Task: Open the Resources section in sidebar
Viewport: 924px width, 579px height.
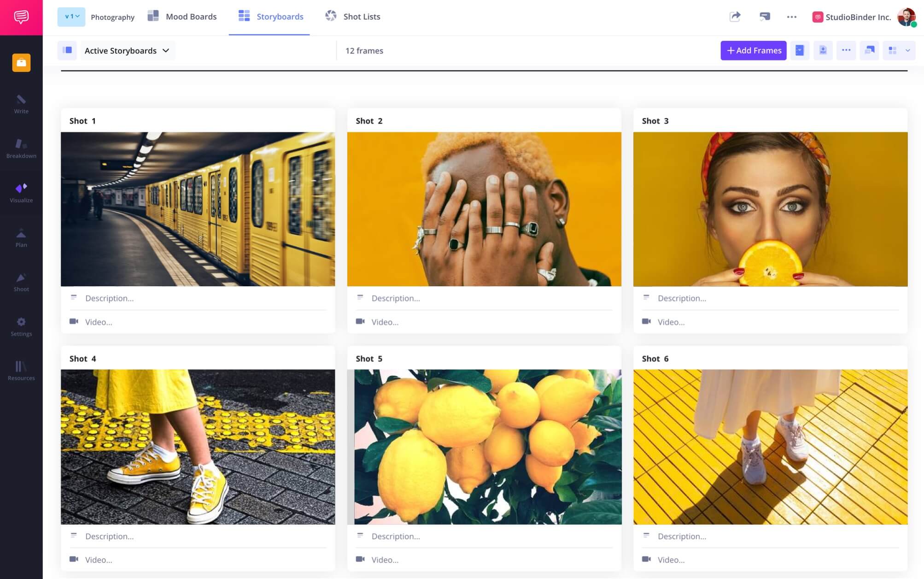Action: pos(21,371)
